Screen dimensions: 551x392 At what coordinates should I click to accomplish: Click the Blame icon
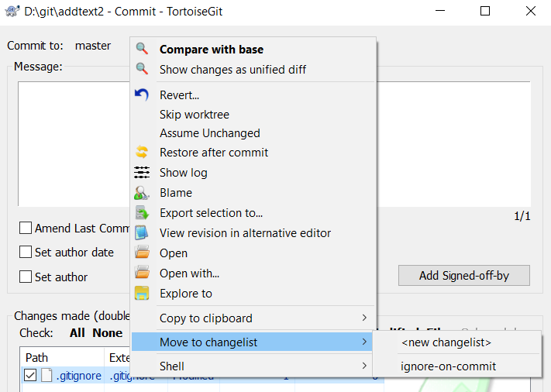tap(142, 192)
